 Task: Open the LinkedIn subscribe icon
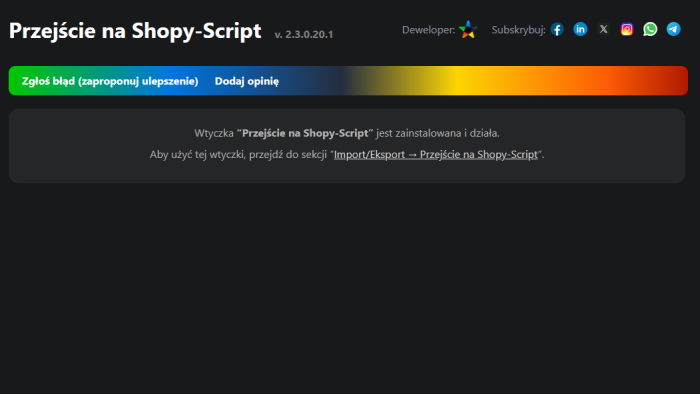(x=580, y=29)
